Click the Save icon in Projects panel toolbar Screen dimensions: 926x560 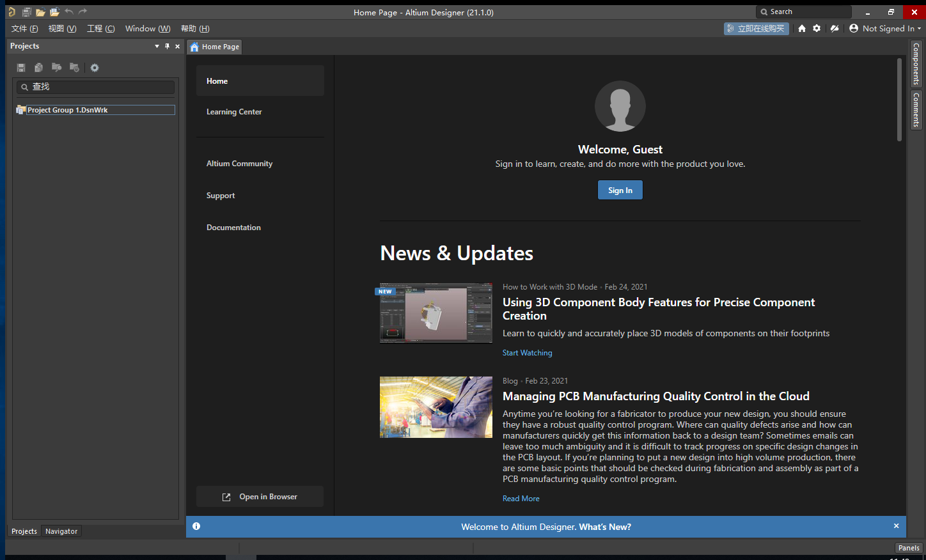pos(21,68)
